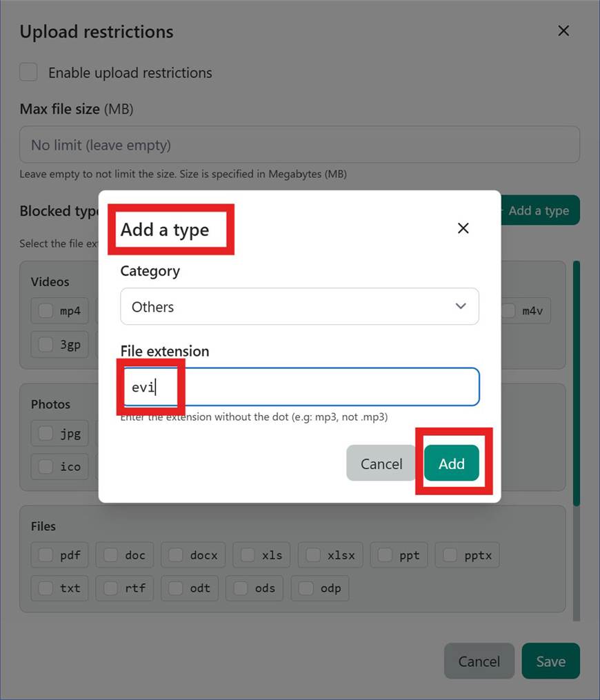Screen dimensions: 600x700
Task: Cancel adding the new type
Action: 381,463
